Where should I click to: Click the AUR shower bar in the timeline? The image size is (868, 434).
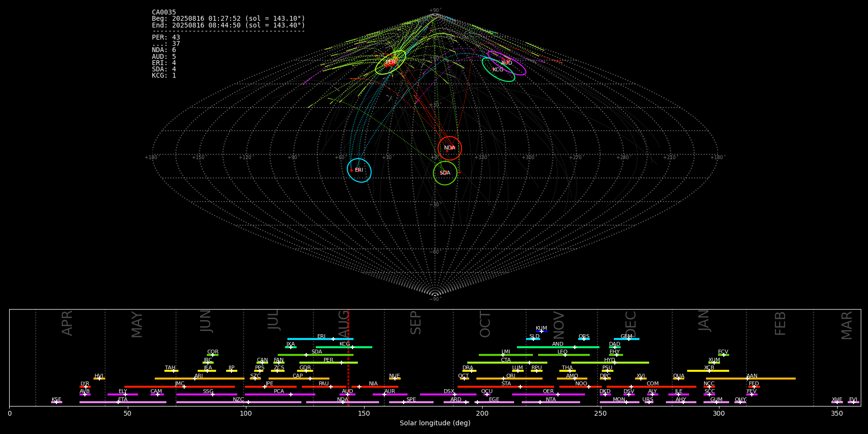click(390, 394)
